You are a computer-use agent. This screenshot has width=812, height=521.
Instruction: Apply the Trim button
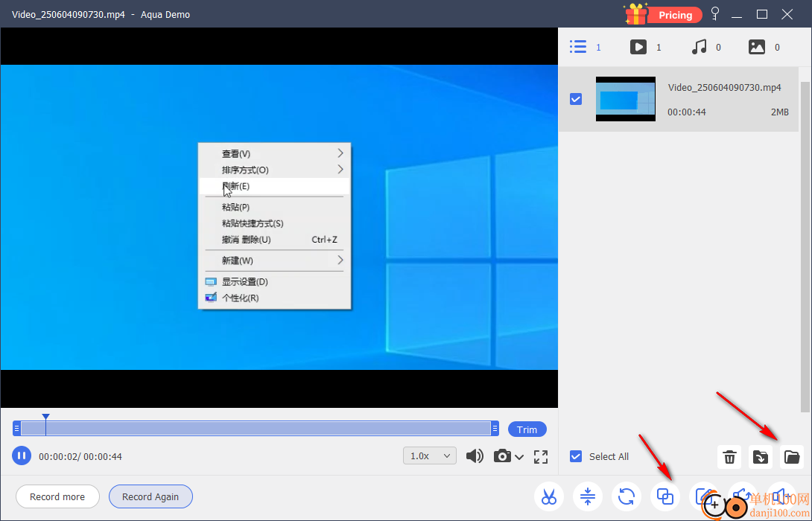click(x=527, y=429)
